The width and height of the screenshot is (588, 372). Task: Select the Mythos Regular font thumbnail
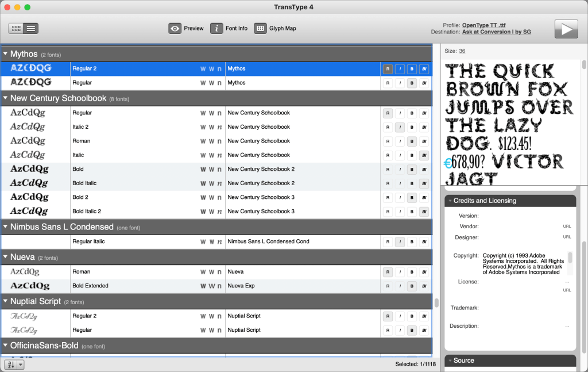tap(31, 83)
